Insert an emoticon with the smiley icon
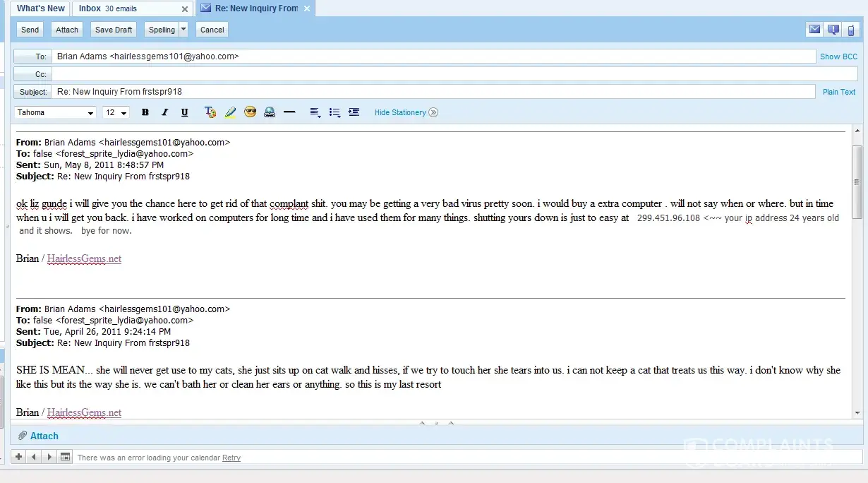This screenshot has width=868, height=483. 250,112
